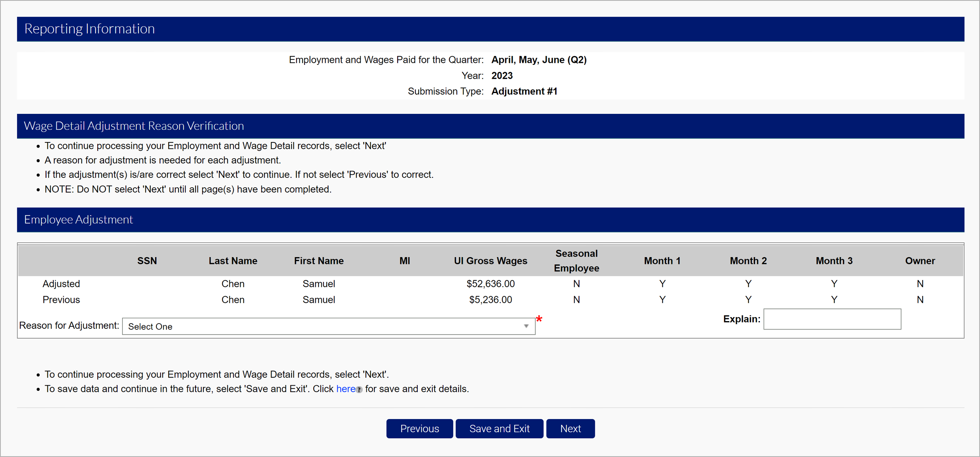Click the Adjusted row label
This screenshot has height=457, width=980.
click(61, 284)
